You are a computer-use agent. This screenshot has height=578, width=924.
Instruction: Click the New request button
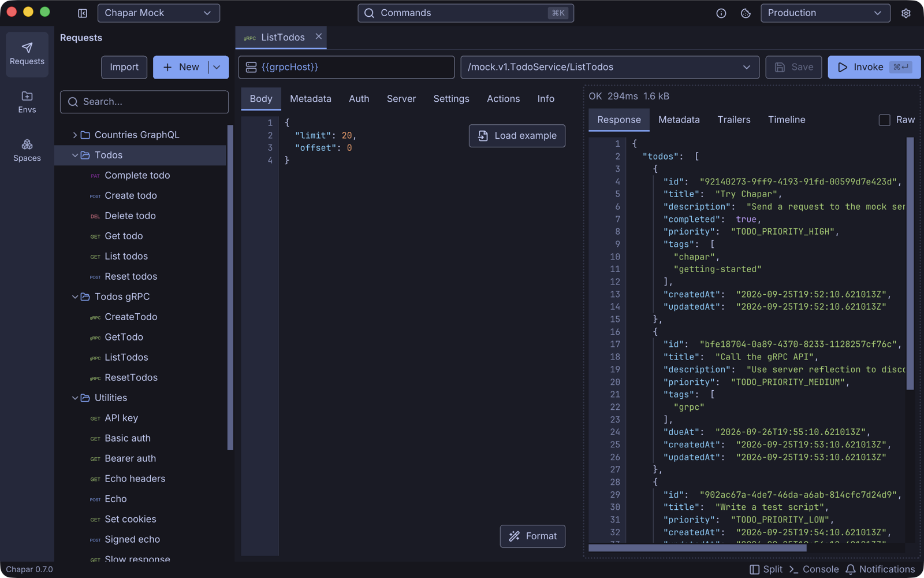pyautogui.click(x=181, y=67)
